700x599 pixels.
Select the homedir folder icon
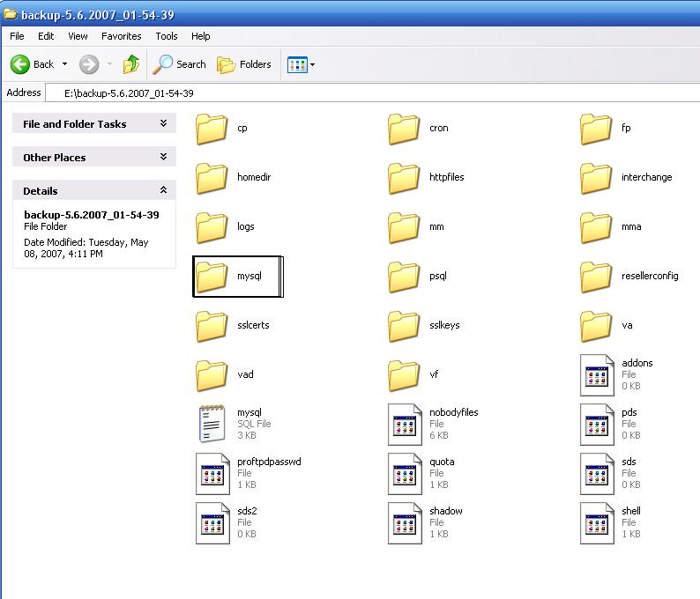(212, 179)
